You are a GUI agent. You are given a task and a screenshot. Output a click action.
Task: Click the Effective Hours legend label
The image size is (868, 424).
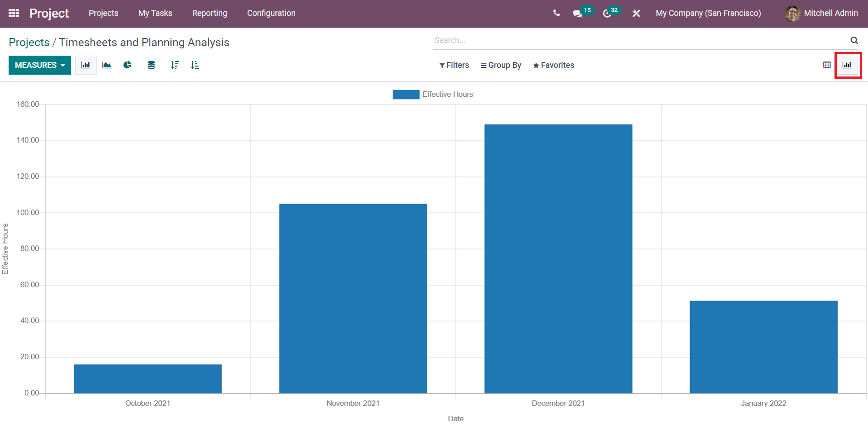(x=447, y=94)
